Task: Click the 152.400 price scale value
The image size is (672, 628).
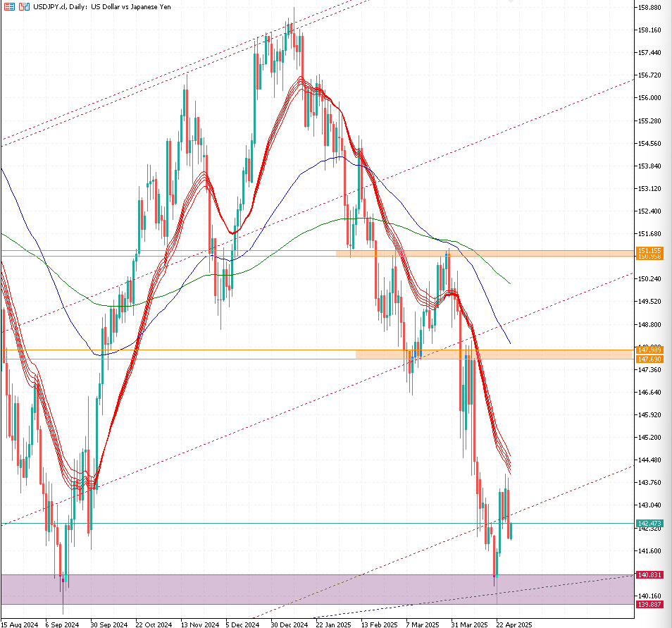Action: pos(649,211)
